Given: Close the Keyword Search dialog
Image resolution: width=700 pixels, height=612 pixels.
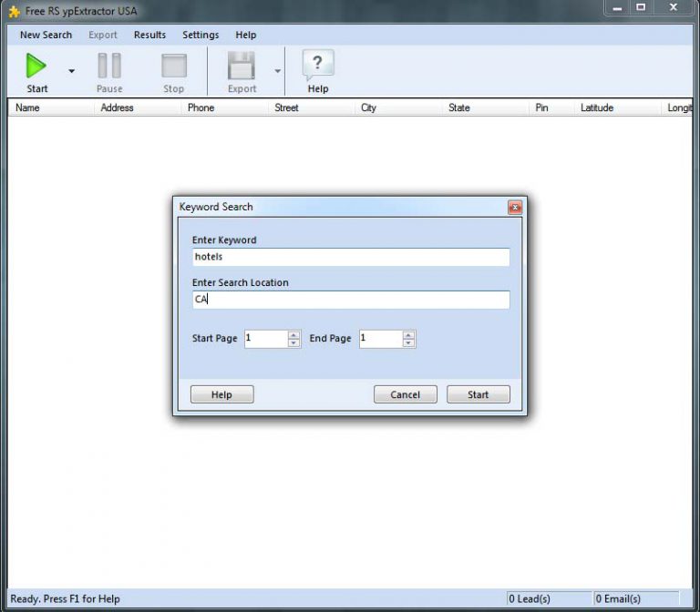Looking at the screenshot, I should click(x=515, y=208).
